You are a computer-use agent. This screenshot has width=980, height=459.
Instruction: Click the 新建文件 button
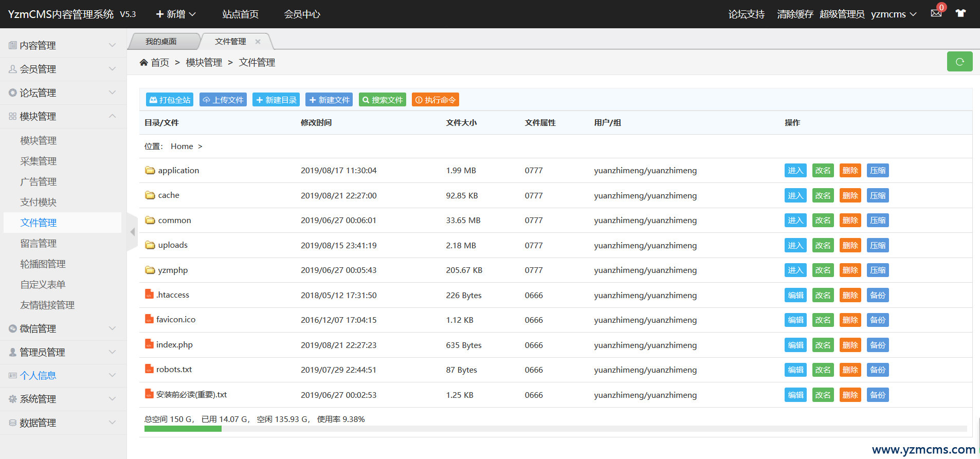point(329,100)
